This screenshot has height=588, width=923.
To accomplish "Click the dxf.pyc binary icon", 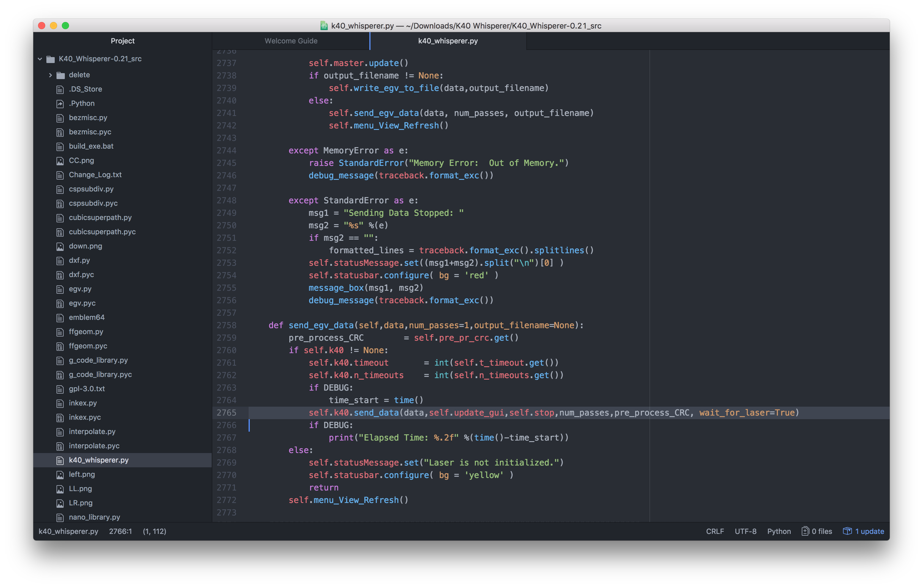I will 60,275.
